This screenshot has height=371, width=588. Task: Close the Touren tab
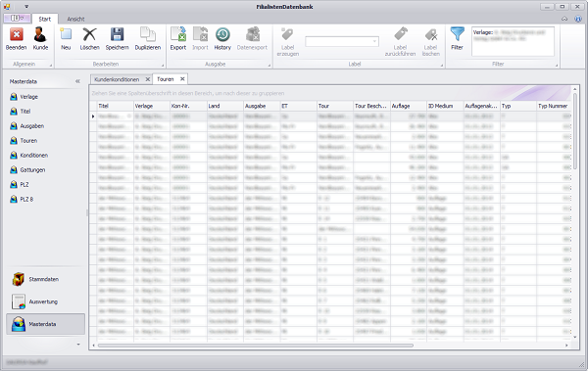(x=182, y=79)
